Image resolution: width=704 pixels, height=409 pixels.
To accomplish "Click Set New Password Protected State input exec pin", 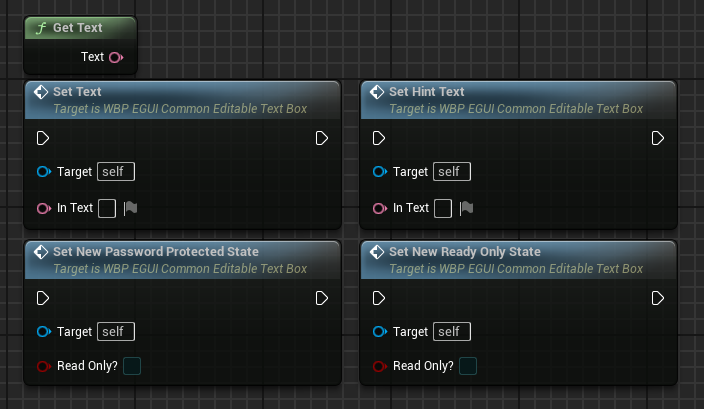I will coord(43,298).
